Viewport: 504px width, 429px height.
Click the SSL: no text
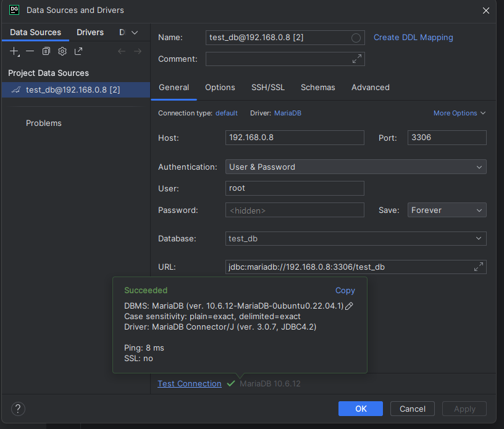(x=138, y=359)
